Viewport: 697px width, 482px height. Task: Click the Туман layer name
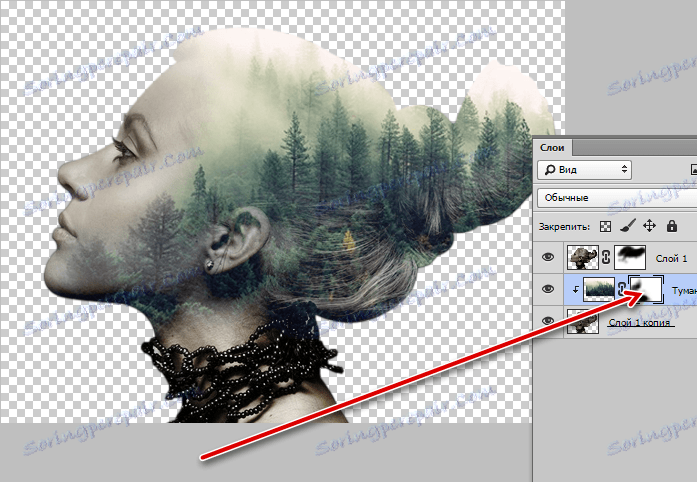pyautogui.click(x=684, y=291)
